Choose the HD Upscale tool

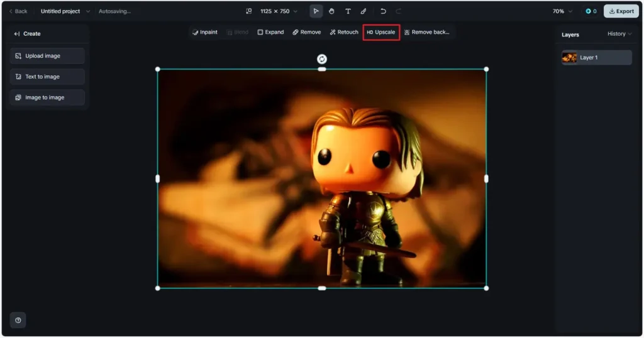click(x=381, y=32)
